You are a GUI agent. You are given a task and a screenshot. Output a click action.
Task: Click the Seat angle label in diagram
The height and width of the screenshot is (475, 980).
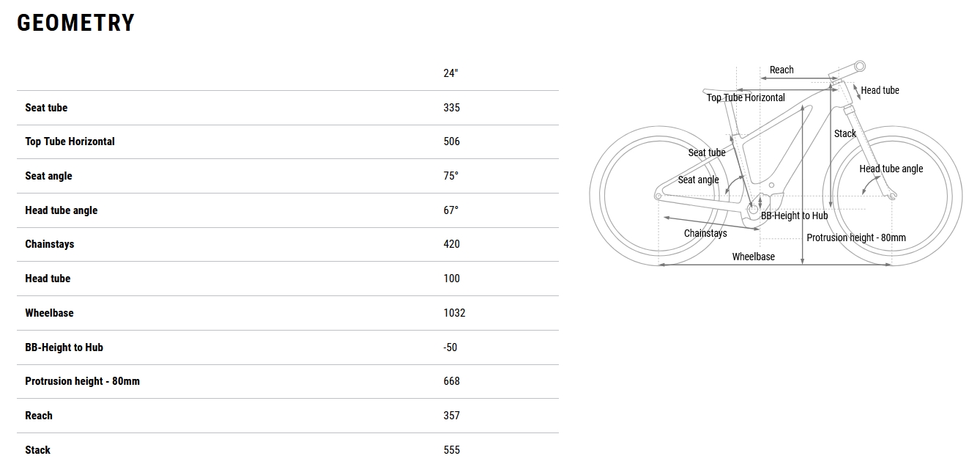pos(698,180)
